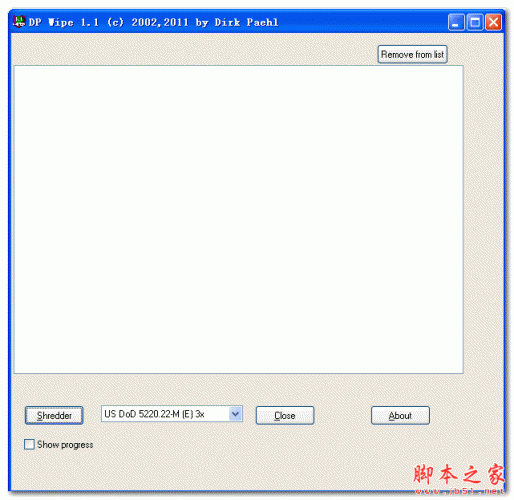514x500 pixels.
Task: Open the shredding algorithm list
Action: click(x=235, y=414)
